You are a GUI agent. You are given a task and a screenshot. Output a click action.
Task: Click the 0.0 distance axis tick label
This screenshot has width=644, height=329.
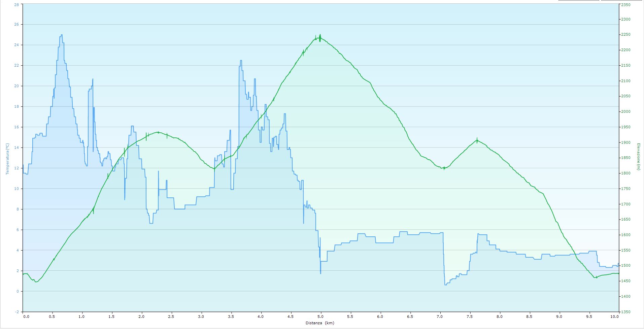click(x=26, y=317)
